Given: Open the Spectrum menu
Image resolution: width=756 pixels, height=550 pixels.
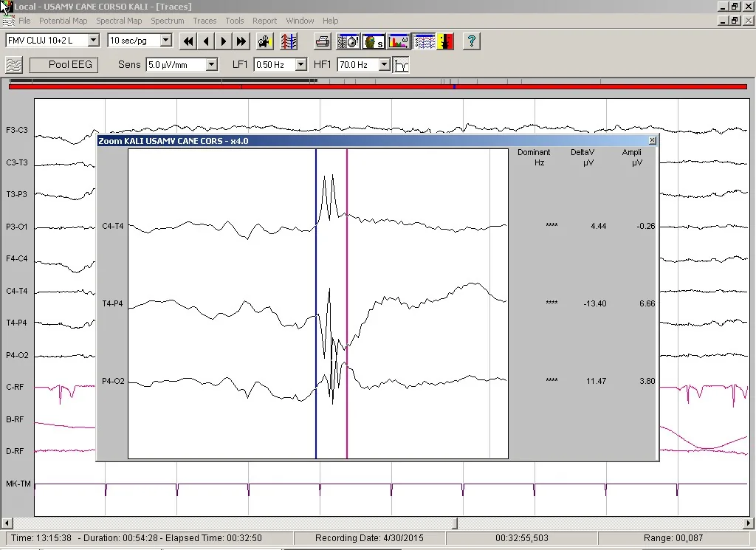Looking at the screenshot, I should [168, 21].
